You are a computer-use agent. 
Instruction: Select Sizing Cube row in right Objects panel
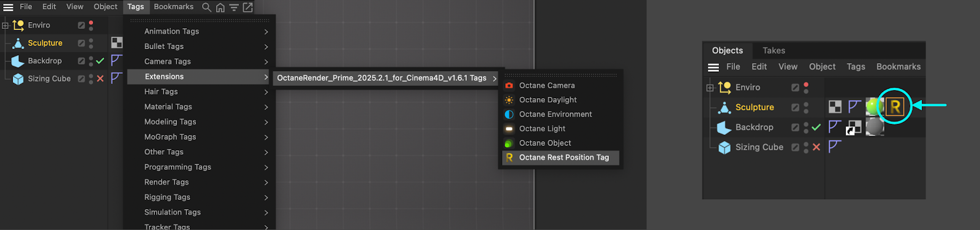click(759, 147)
